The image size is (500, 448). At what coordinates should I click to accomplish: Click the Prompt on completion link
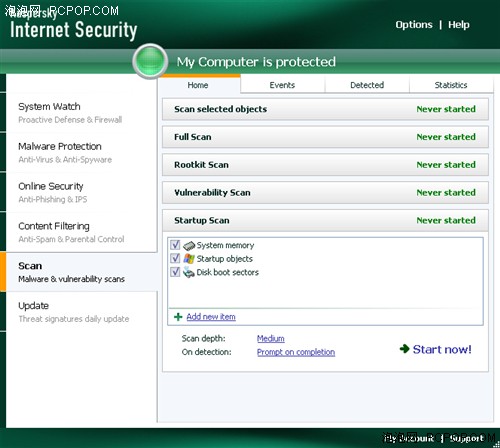[x=296, y=352]
